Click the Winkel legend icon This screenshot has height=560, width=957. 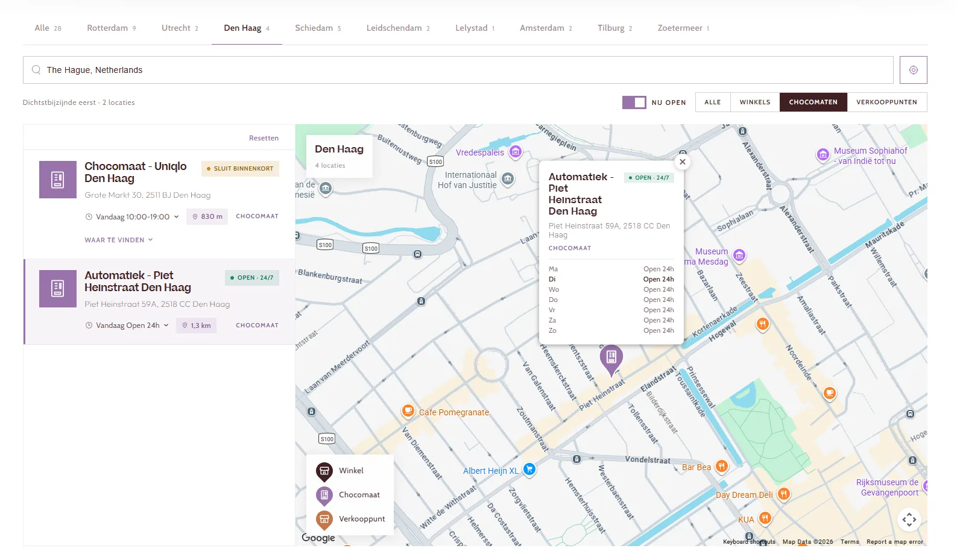[x=324, y=471]
